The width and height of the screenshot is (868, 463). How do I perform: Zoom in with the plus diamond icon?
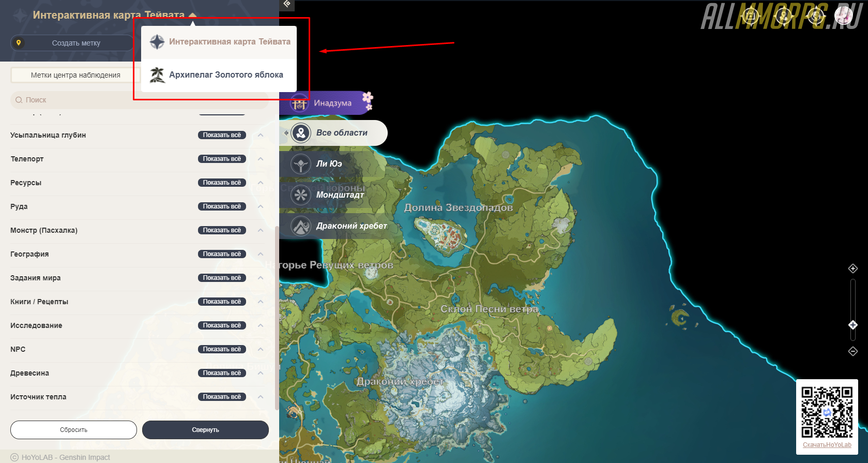(x=853, y=268)
